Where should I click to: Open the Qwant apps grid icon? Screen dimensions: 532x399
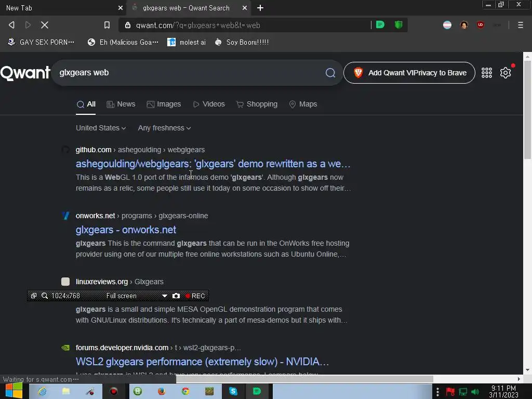click(x=486, y=73)
